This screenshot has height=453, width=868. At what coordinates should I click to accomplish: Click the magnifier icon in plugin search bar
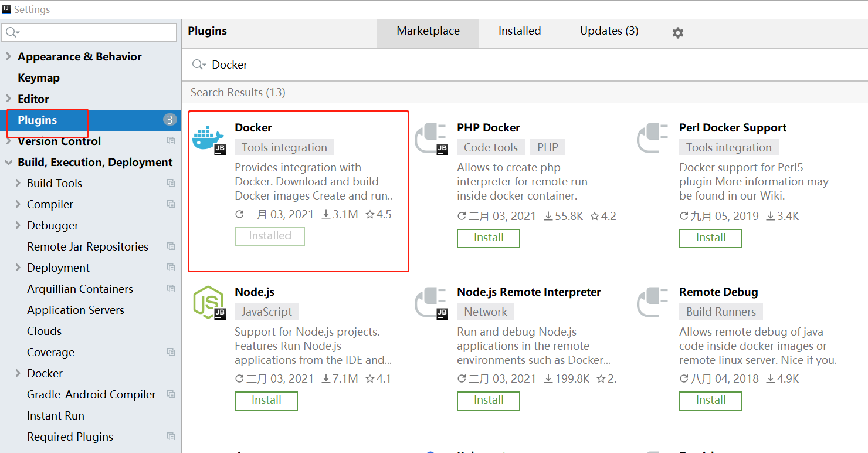point(198,65)
